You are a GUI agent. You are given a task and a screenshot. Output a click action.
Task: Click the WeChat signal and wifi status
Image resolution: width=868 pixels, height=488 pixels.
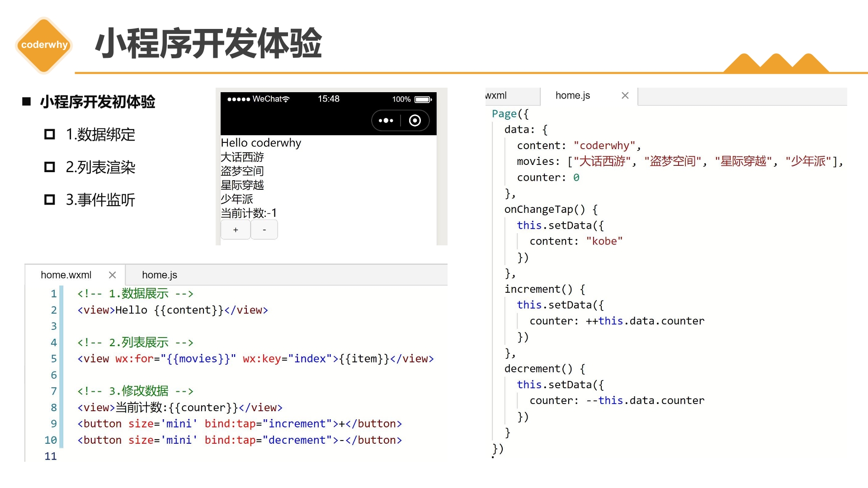coord(258,99)
